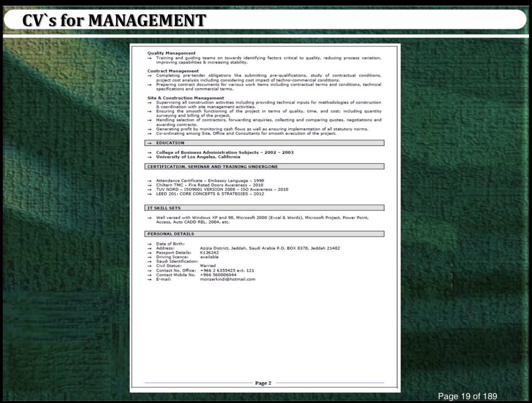Click the 'Date of Birth:' label
Image resolution: width=532 pixels, height=403 pixels.
(170, 244)
